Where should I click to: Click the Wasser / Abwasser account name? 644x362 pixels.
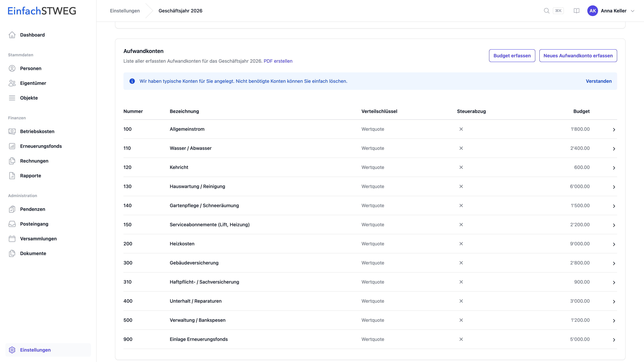click(x=191, y=148)
